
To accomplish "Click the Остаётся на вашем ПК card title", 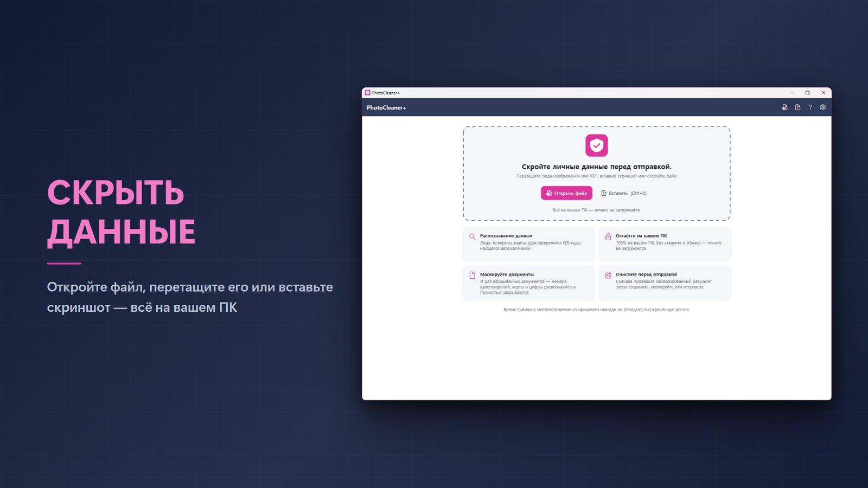I will 641,236.
